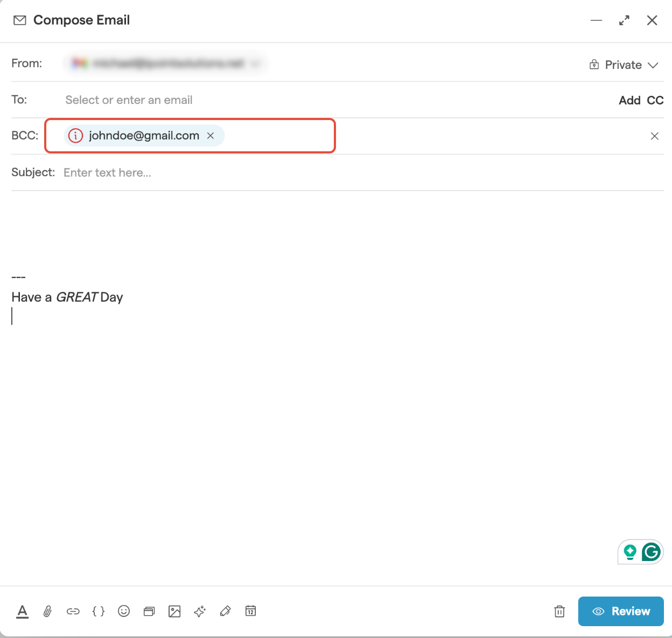This screenshot has width=672, height=638.
Task: Open templates stacked-cards icon
Action: point(149,611)
